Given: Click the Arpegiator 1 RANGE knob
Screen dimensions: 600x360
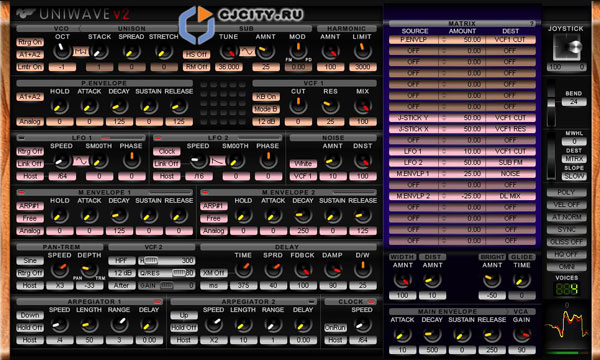Looking at the screenshot, I should click(x=119, y=324).
